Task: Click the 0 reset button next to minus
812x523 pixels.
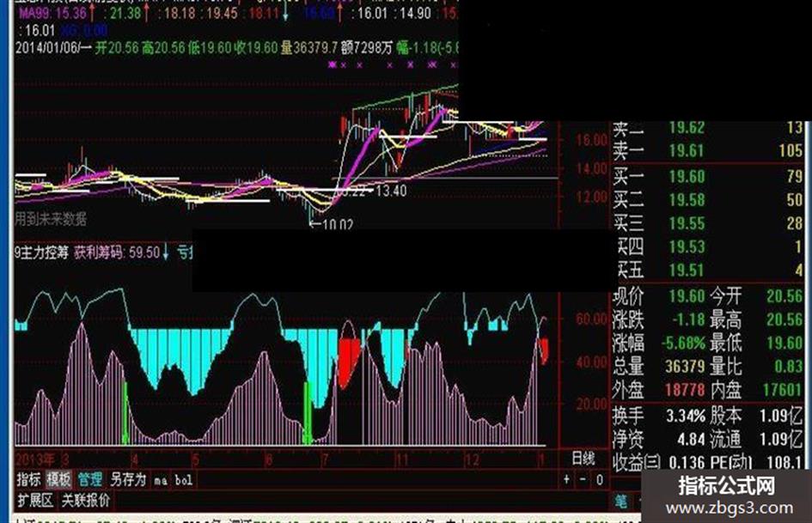Action: [599, 479]
